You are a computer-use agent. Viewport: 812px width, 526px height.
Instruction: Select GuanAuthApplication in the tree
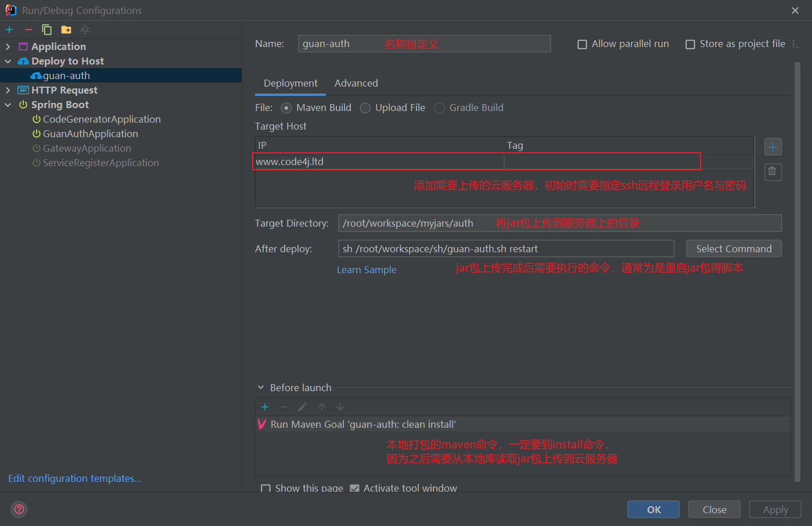click(x=90, y=134)
